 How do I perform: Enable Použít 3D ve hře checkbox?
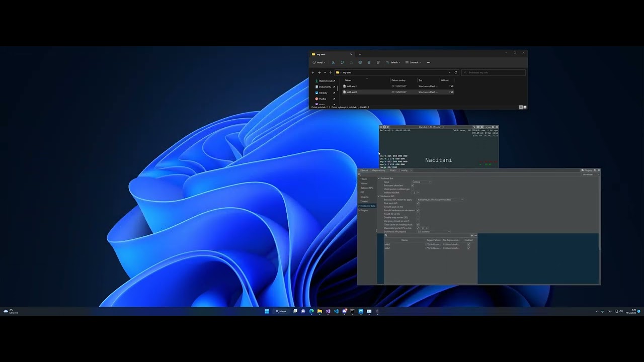(x=418, y=214)
